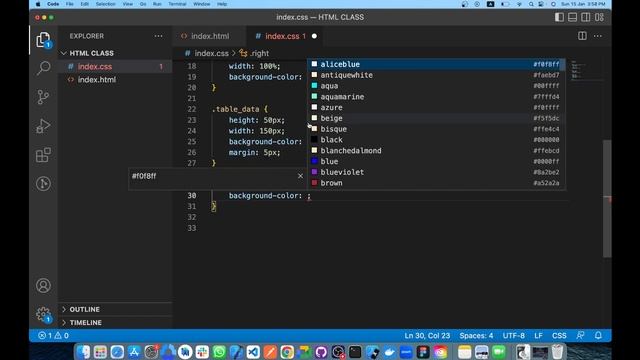640x360 pixels.
Task: Open the View menu
Action: coord(128,4)
